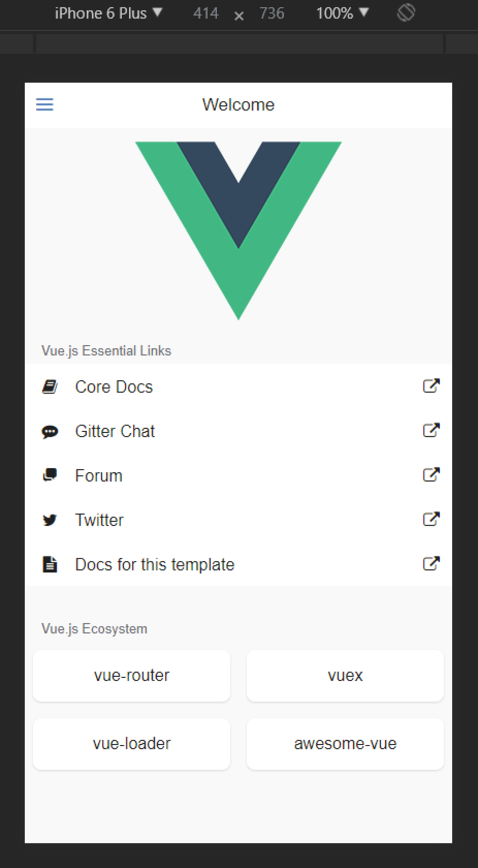Click the viewport height field showing 736
This screenshot has width=478, height=868.
(x=272, y=13)
